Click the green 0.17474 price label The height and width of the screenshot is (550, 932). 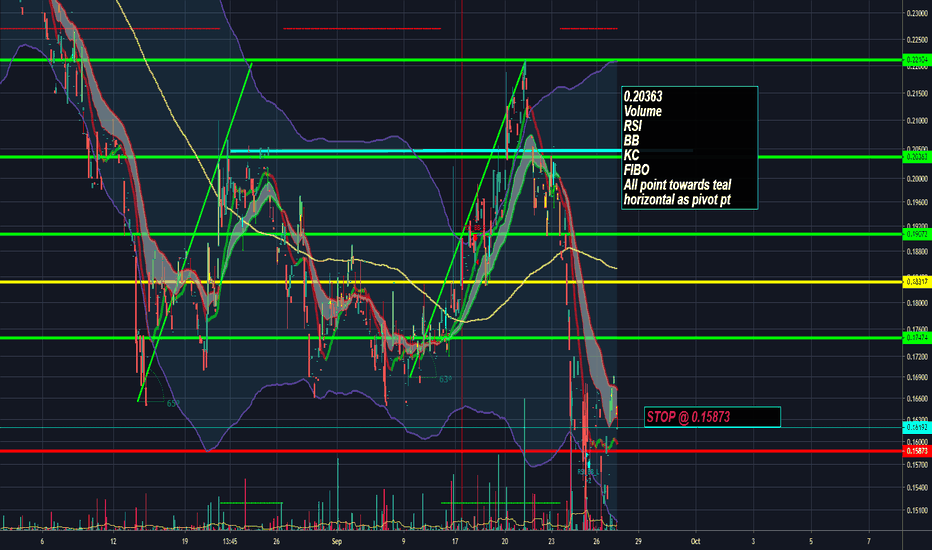coord(917,338)
